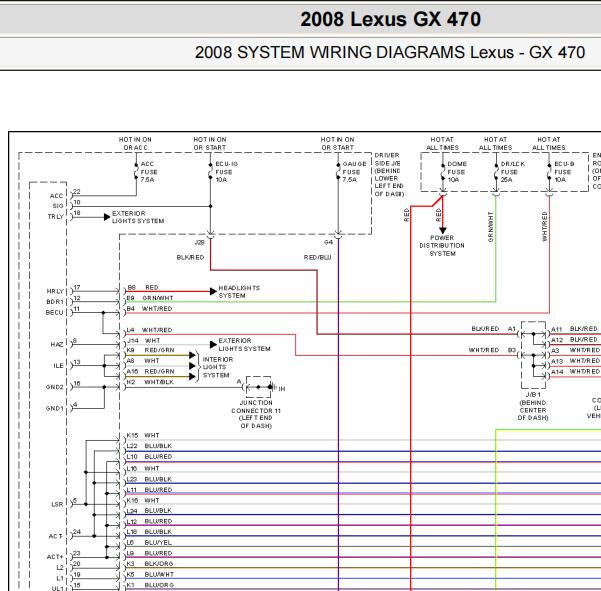Click the "K9 RED/GRN" wire label
Viewport: 601px width, 591px height.
tap(150, 350)
